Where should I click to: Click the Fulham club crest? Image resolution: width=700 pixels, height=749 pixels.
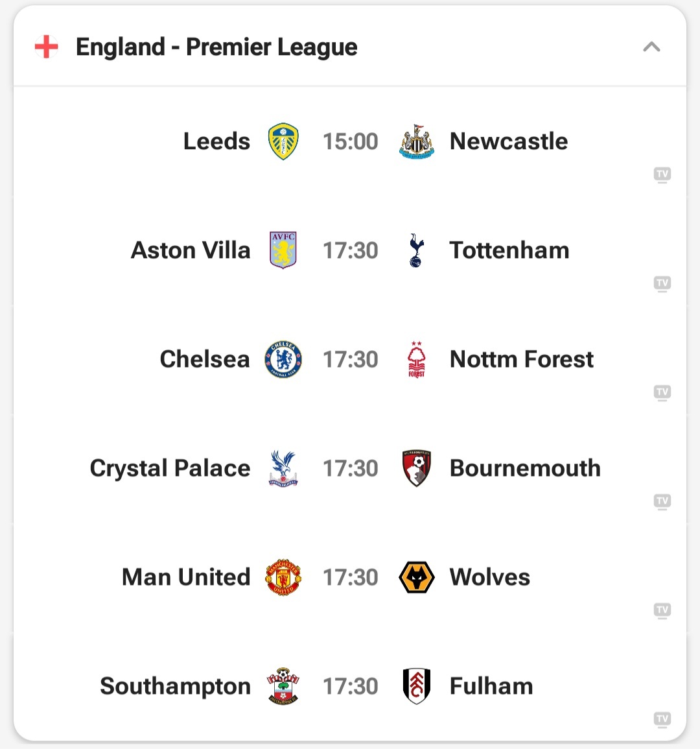416,686
